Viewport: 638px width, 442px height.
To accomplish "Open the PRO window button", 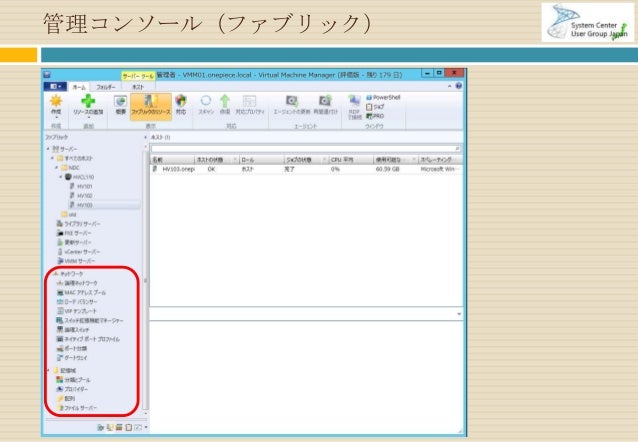I will [x=375, y=116].
